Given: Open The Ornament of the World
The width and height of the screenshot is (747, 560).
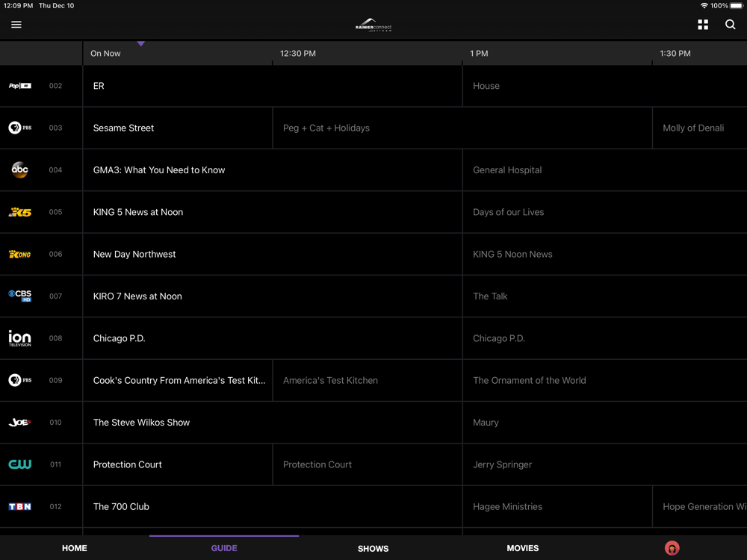Looking at the screenshot, I should [x=604, y=380].
